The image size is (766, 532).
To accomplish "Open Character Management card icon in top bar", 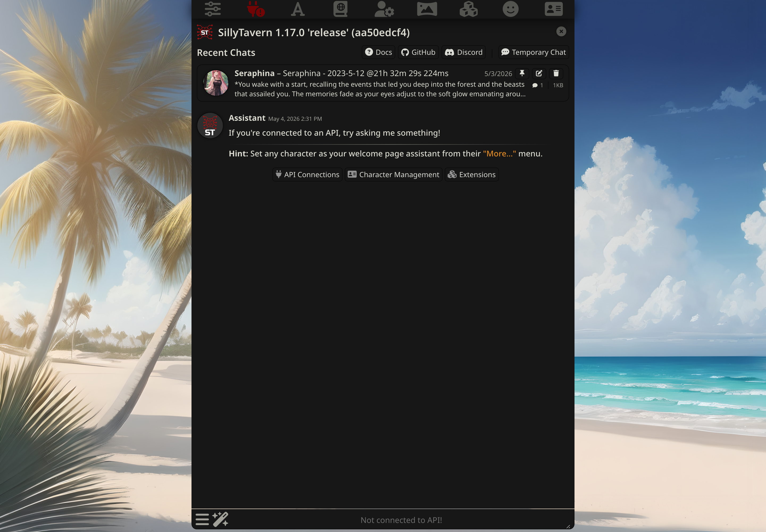I will pos(554,9).
